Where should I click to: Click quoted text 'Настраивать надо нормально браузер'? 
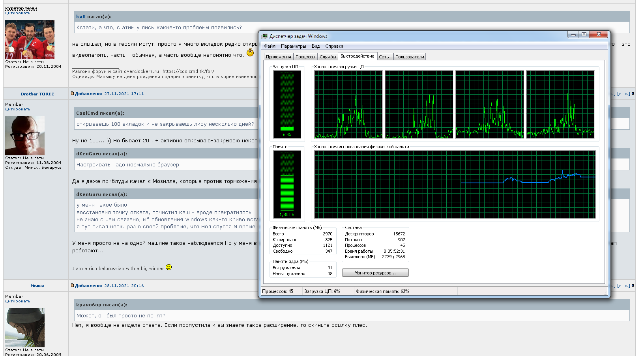click(x=128, y=165)
